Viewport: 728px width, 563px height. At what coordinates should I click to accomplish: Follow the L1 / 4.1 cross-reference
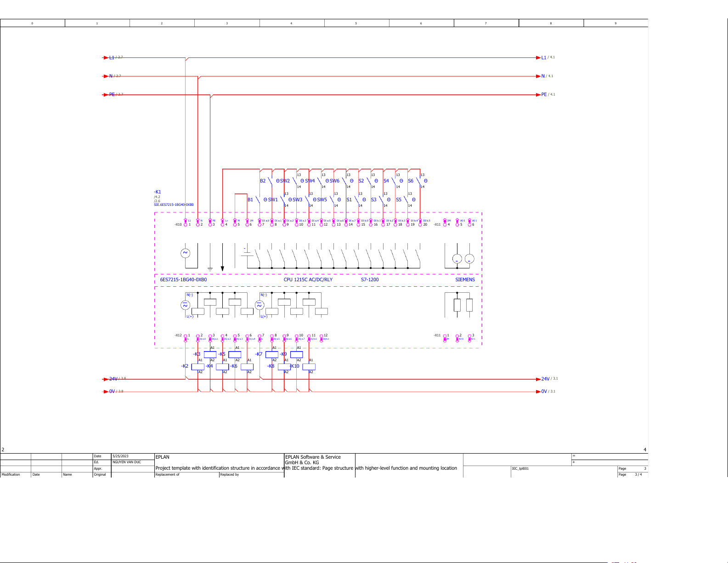tap(547, 57)
